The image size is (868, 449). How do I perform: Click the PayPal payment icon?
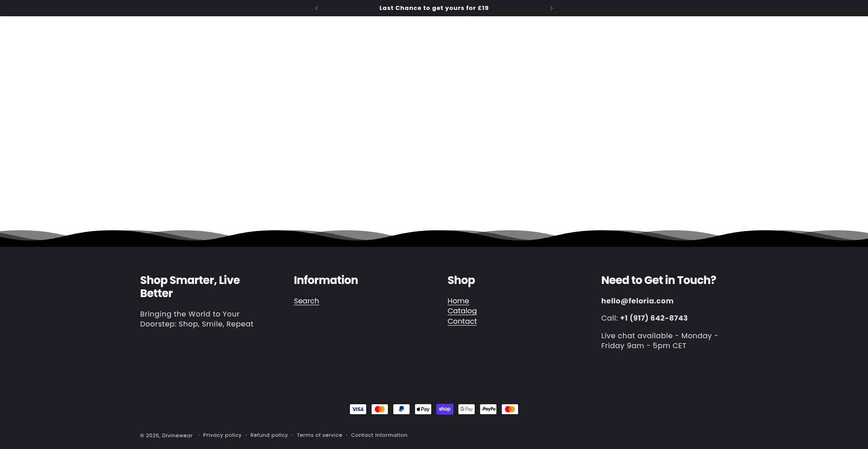[x=401, y=409]
